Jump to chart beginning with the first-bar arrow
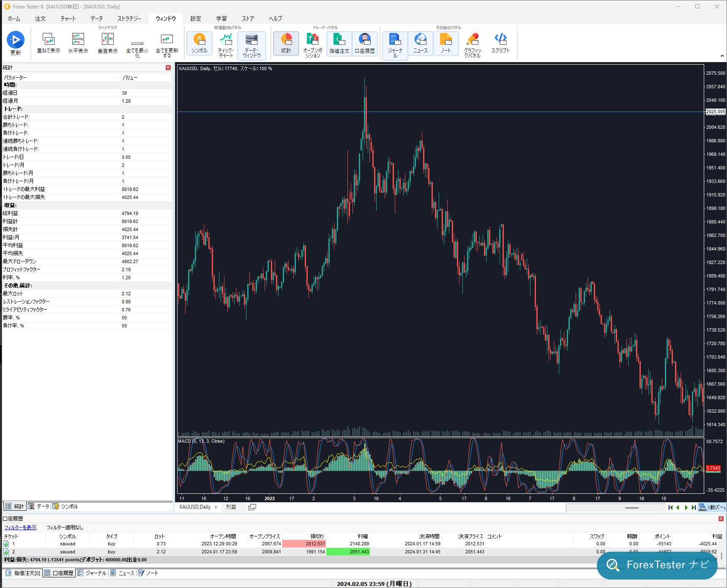 671,507
